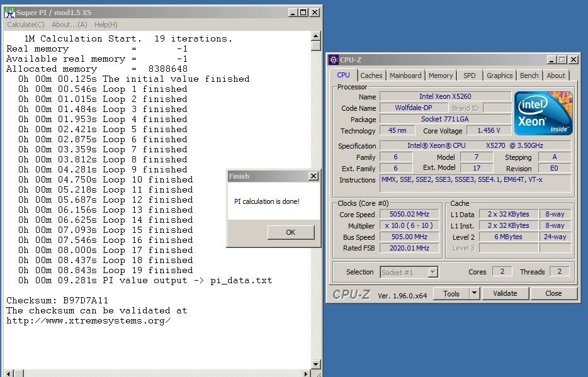
Task: Click the Validate button
Action: point(505,293)
